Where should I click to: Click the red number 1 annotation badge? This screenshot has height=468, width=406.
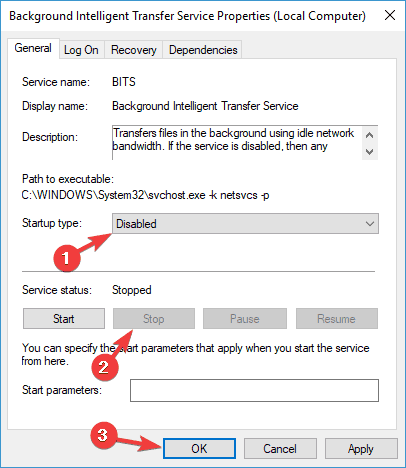coord(67,258)
